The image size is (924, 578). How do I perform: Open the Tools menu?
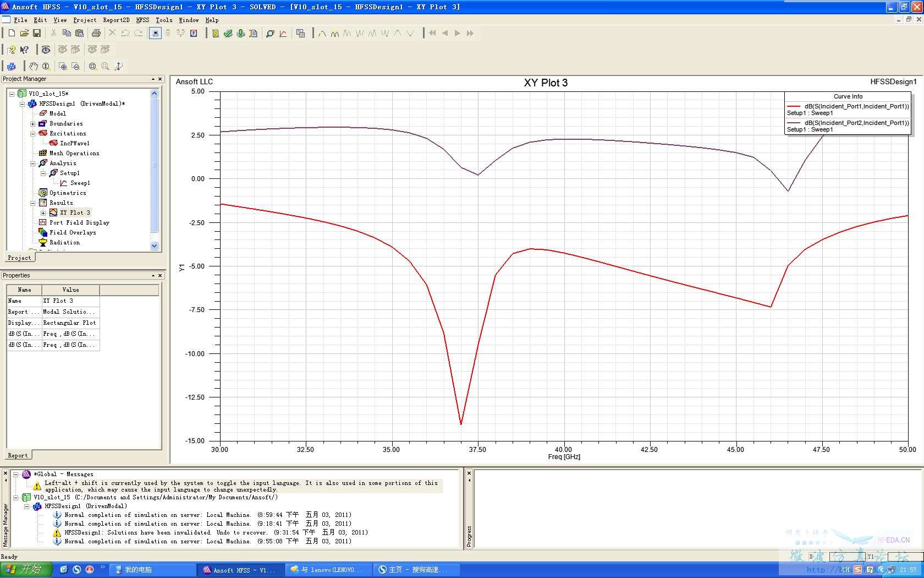tap(164, 20)
